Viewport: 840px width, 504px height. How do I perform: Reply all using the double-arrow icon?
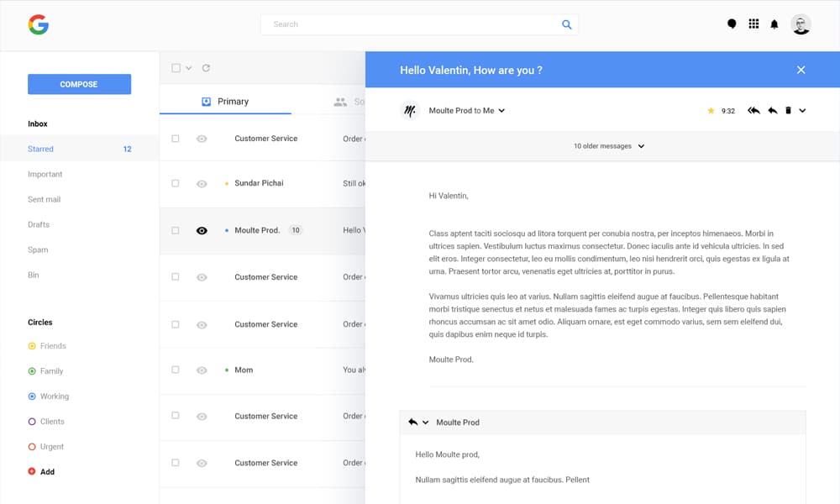(x=753, y=110)
